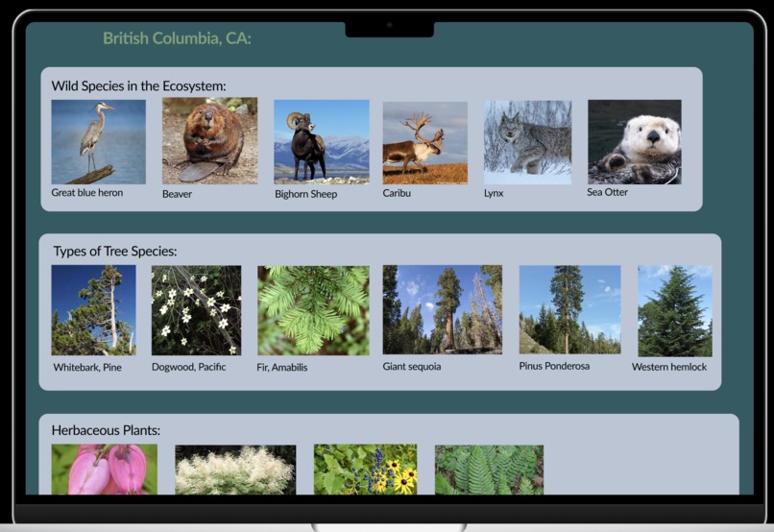Open the Giant sequoia photo
This screenshot has height=532, width=774.
coord(443,309)
